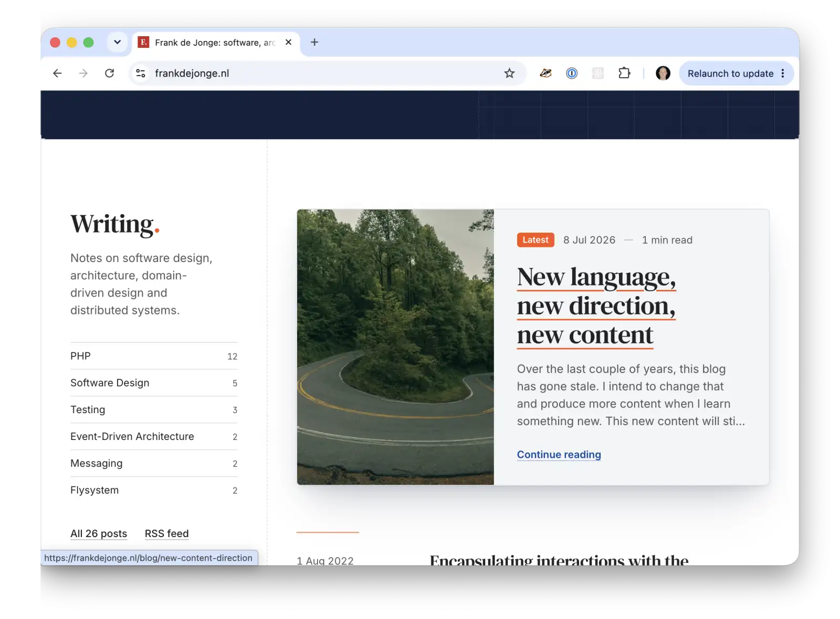The image size is (840, 619).
Task: Open the Continue reading link
Action: 559,455
